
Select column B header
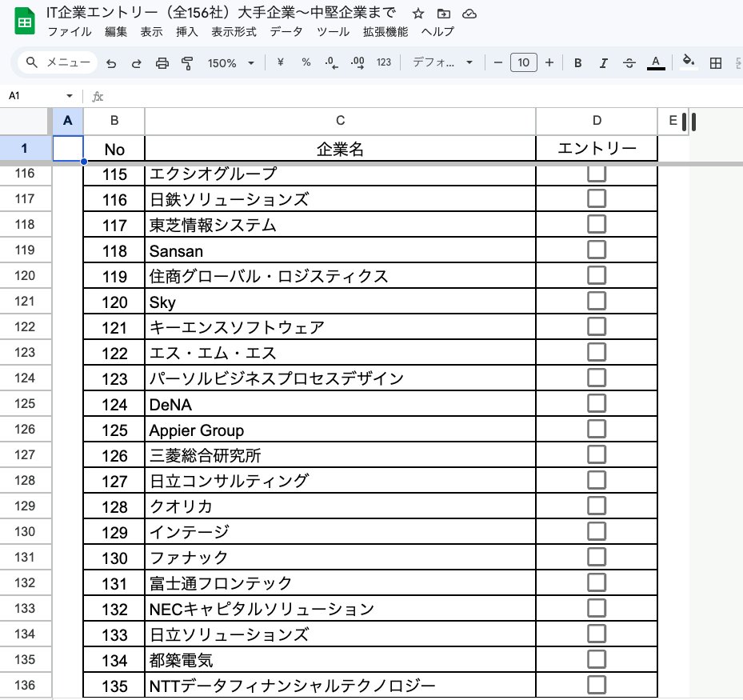point(114,121)
